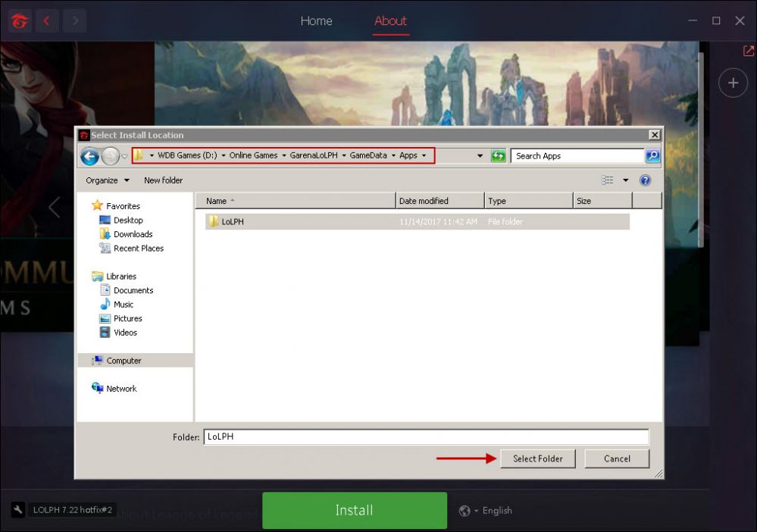
Task: Switch to the Home tab
Action: pos(316,21)
